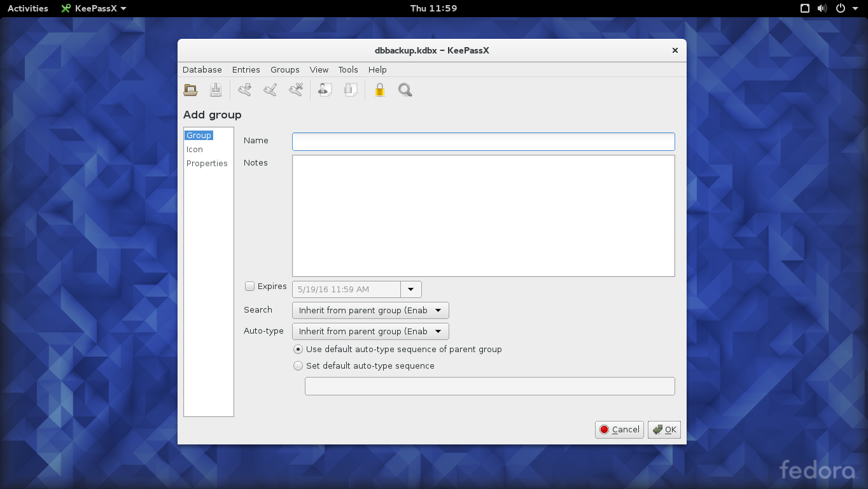Click the Copy username toolbar icon
The image size is (868, 489).
coord(325,90)
